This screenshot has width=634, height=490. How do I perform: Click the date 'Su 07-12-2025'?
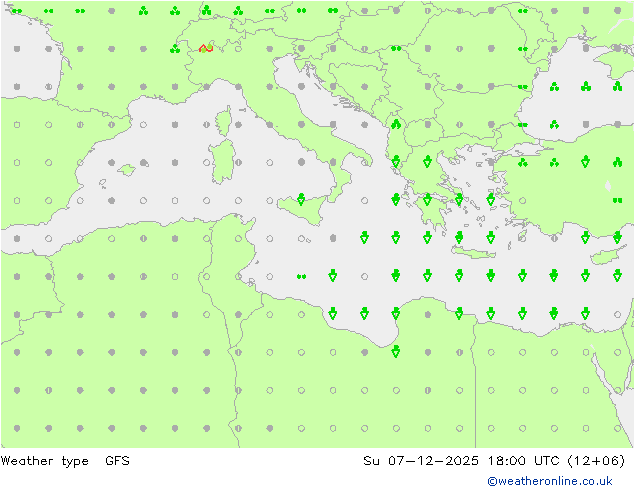coord(421,460)
